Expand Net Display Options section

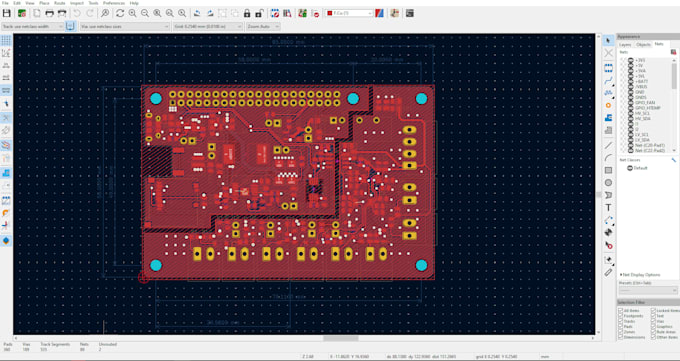point(641,275)
